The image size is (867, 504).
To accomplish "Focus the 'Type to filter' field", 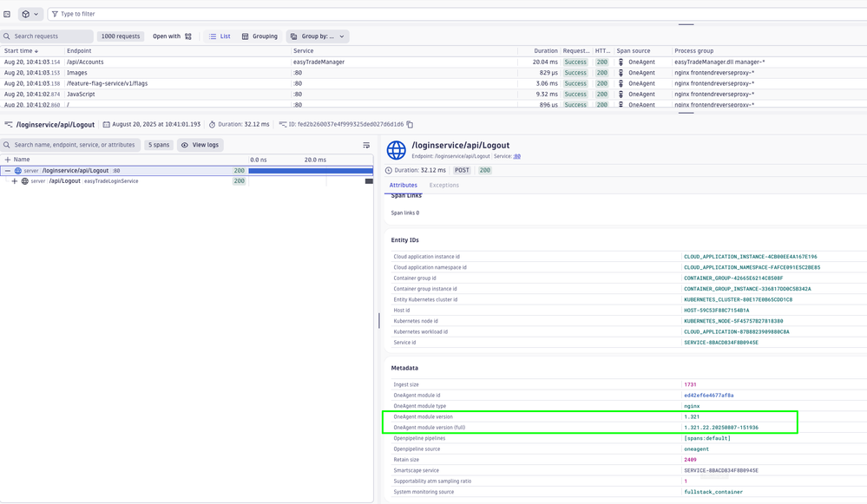I will tap(459, 14).
